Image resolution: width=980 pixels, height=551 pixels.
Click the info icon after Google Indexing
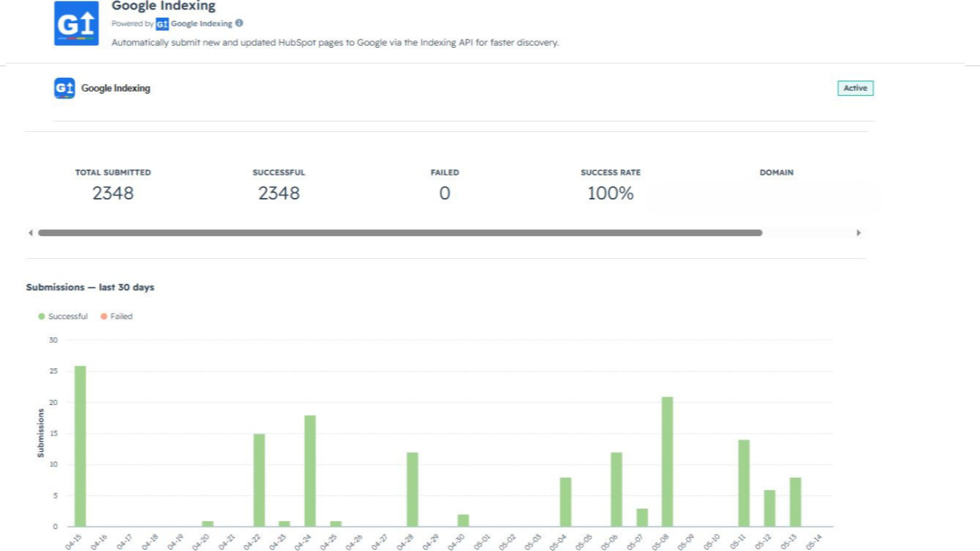point(239,23)
